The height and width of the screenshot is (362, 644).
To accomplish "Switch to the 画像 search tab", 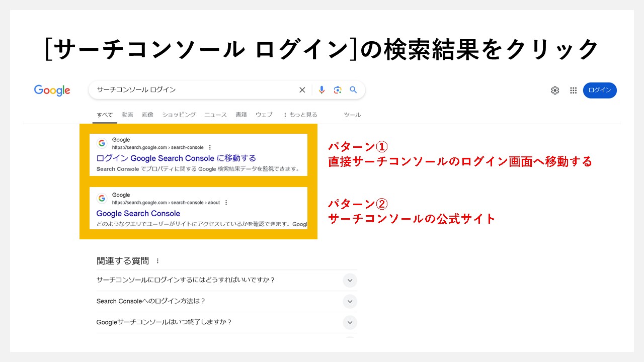I will coord(148,114).
